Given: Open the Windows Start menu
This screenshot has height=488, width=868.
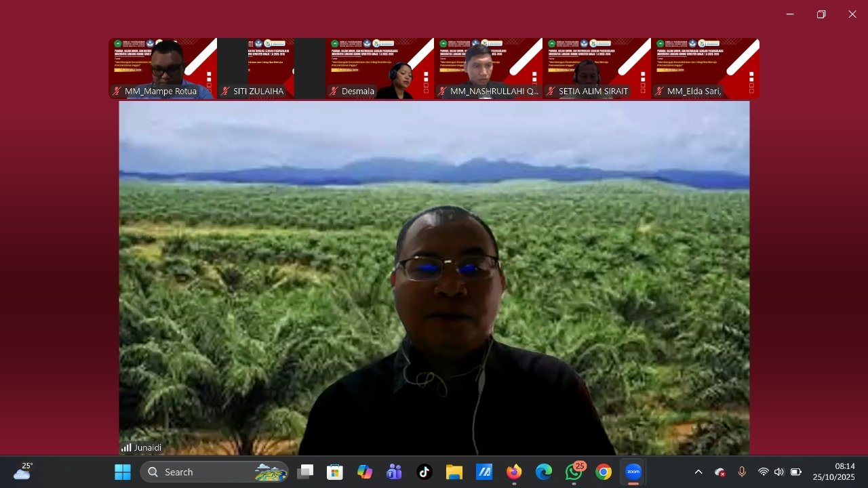Looking at the screenshot, I should click(123, 472).
